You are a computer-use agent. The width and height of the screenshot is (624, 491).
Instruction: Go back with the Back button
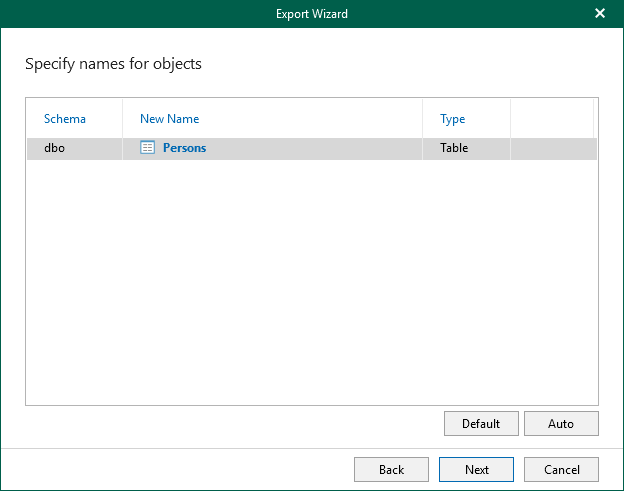tap(391, 470)
